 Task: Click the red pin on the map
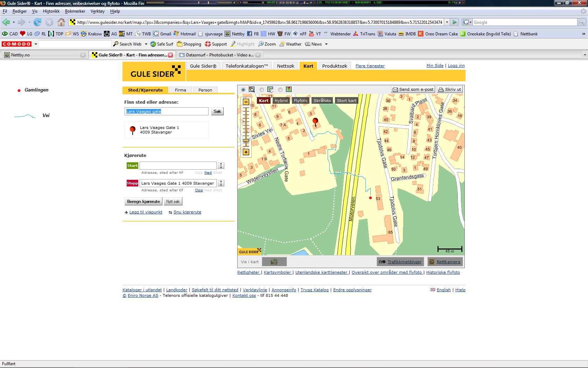coord(315,122)
